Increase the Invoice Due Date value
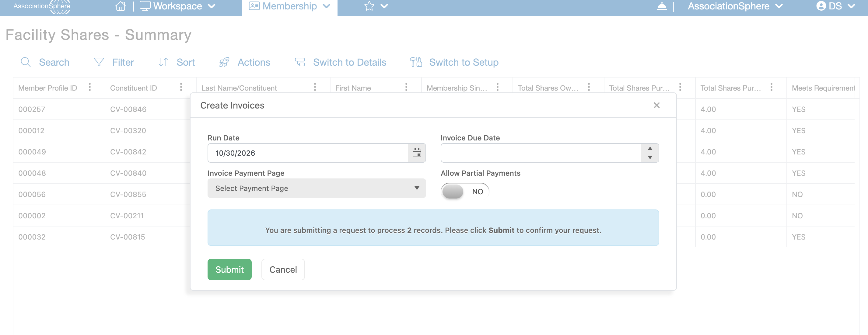The width and height of the screenshot is (868, 335). (650, 148)
